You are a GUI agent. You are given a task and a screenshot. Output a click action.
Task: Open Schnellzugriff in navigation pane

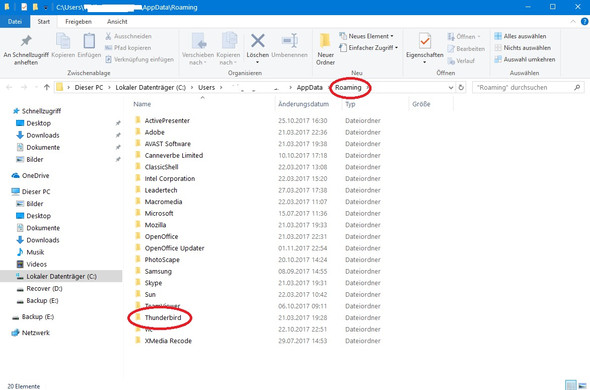[36, 111]
